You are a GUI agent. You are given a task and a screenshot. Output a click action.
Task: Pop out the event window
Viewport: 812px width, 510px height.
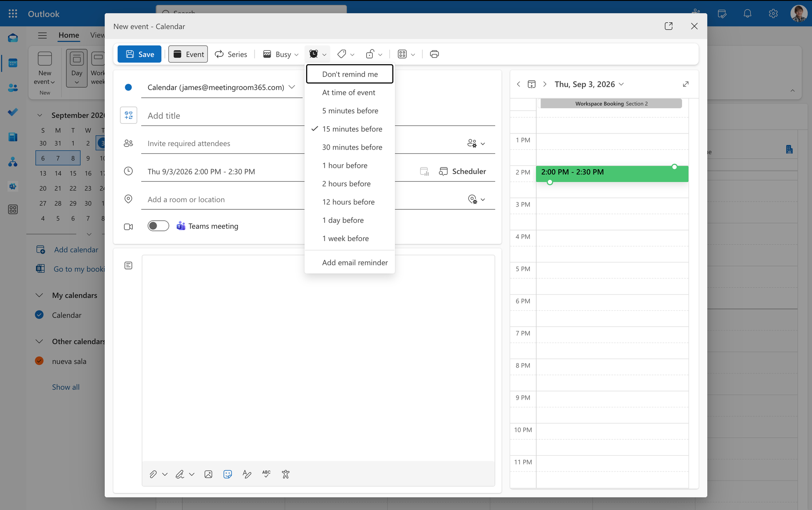669,26
